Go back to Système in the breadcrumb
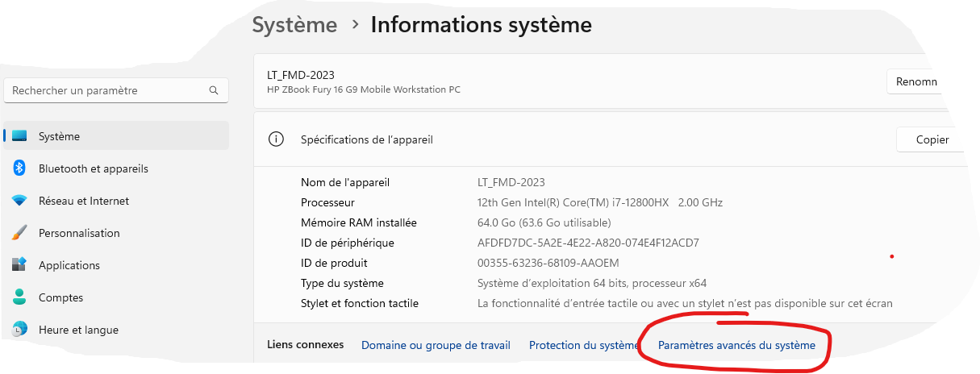 (294, 25)
